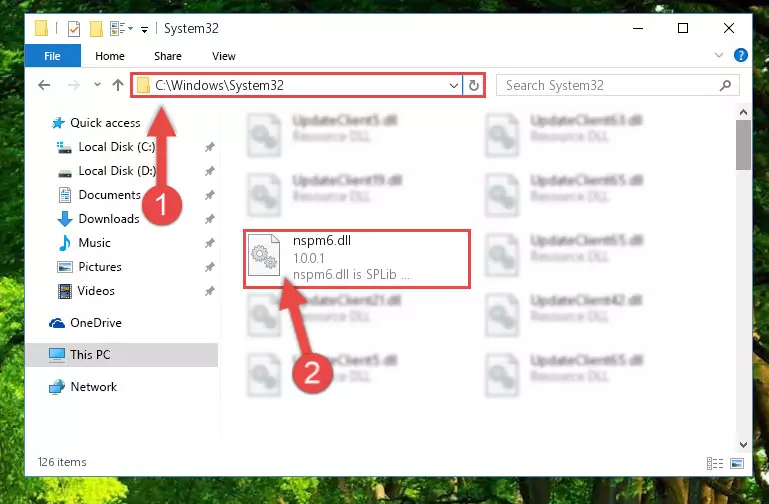Go back with the left arrow button
The image size is (769, 504).
(x=44, y=85)
